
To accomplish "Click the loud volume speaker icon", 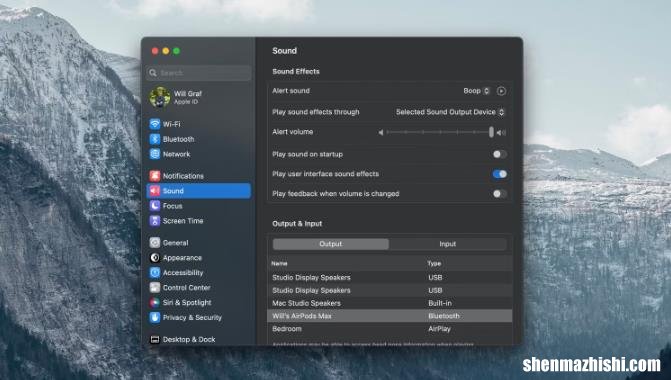I will coord(501,133).
